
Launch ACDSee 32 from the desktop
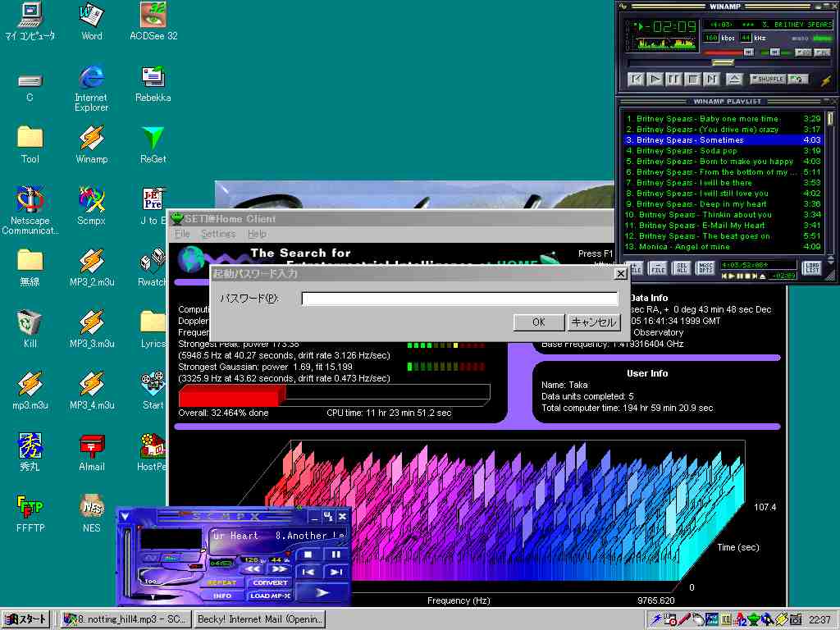coord(153,21)
